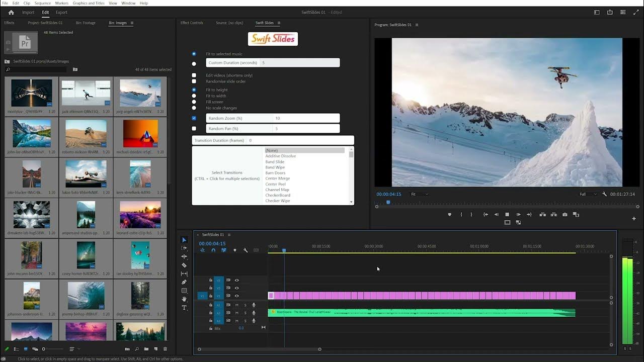The image size is (644, 362).
Task: Switch to the Effect Controls tab
Action: click(x=192, y=23)
